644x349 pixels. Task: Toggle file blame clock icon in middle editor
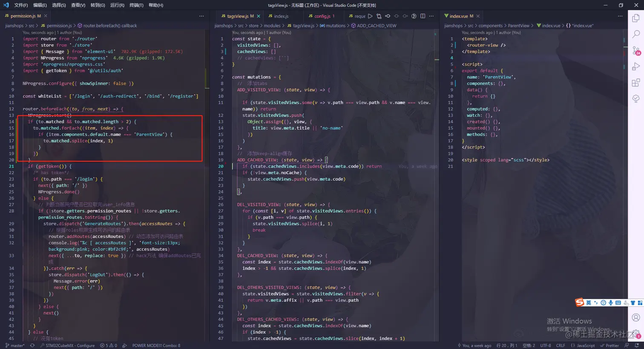click(414, 16)
